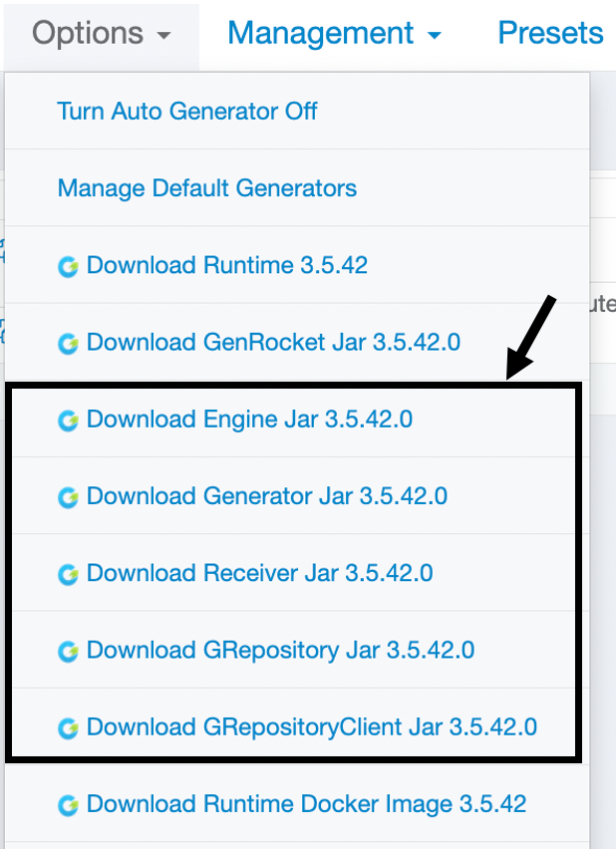Open the Management dropdown menu
The height and width of the screenshot is (849, 616).
[x=334, y=34]
